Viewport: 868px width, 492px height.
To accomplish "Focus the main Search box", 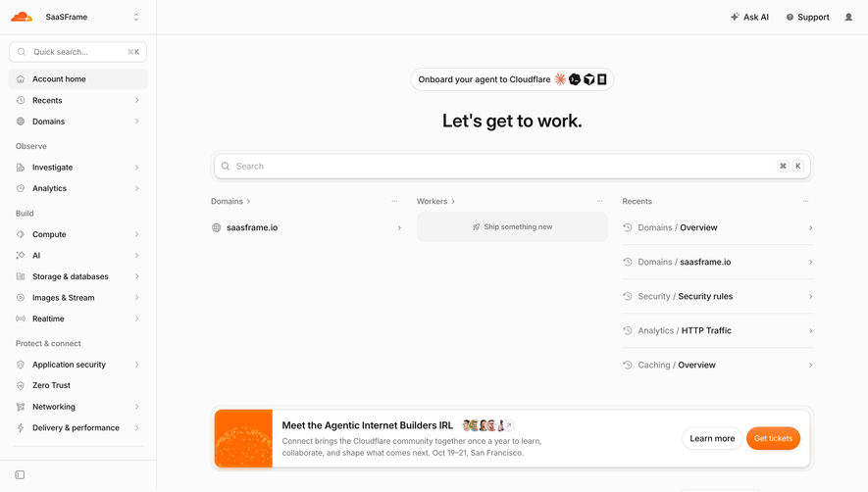I will click(x=512, y=166).
